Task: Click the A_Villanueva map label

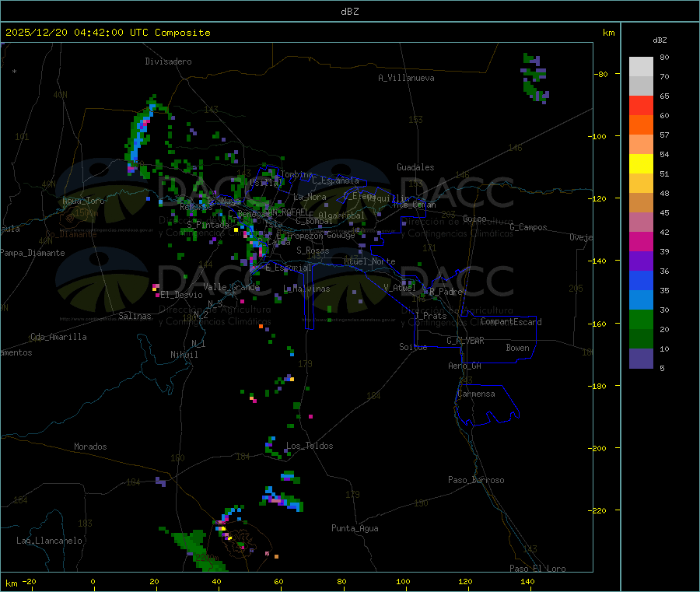Action: (x=406, y=78)
